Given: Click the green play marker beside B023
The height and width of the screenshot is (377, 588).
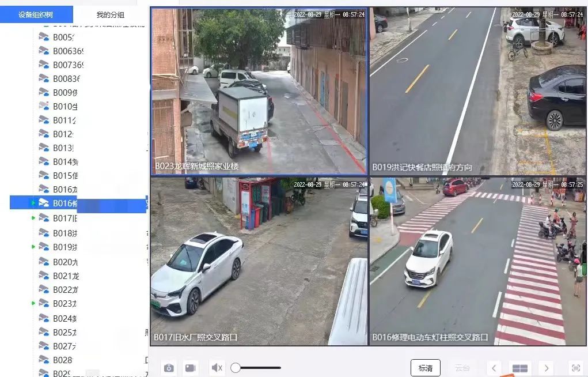Looking at the screenshot, I should (33, 303).
